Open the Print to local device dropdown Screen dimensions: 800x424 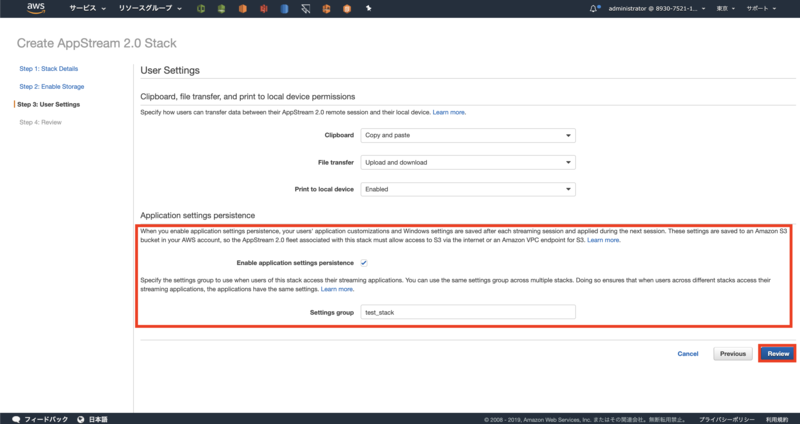click(468, 189)
